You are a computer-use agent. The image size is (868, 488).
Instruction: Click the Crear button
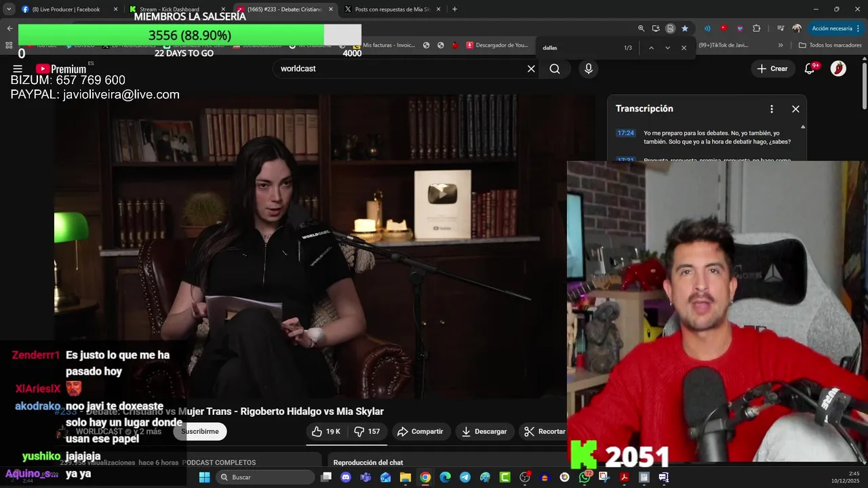(772, 68)
